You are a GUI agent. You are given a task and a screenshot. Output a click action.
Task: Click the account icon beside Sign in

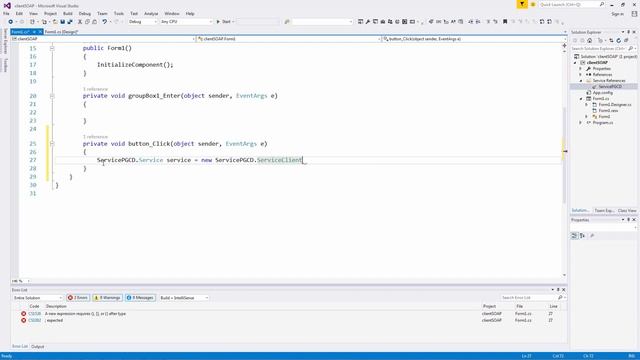pyautogui.click(x=634, y=13)
